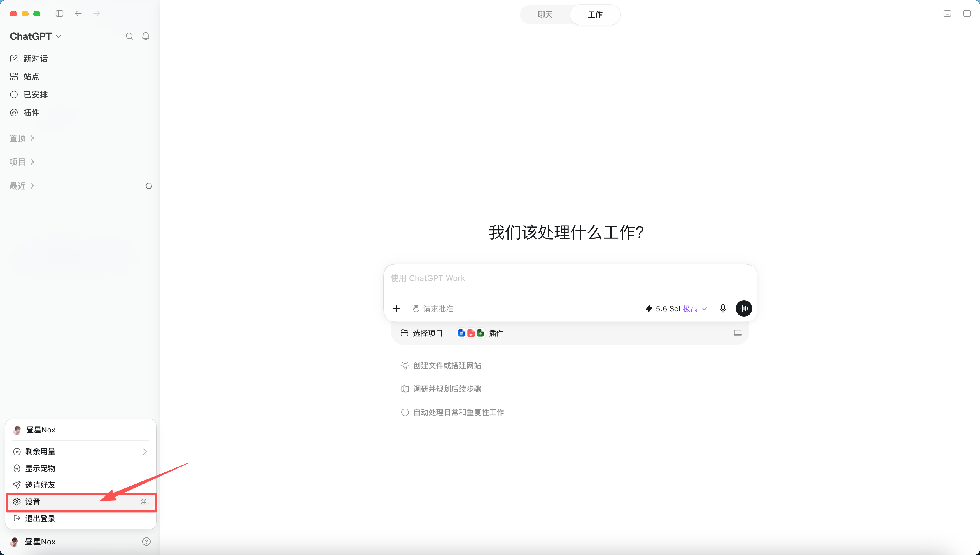Click the plus attach icon
The image size is (980, 555).
(x=396, y=308)
